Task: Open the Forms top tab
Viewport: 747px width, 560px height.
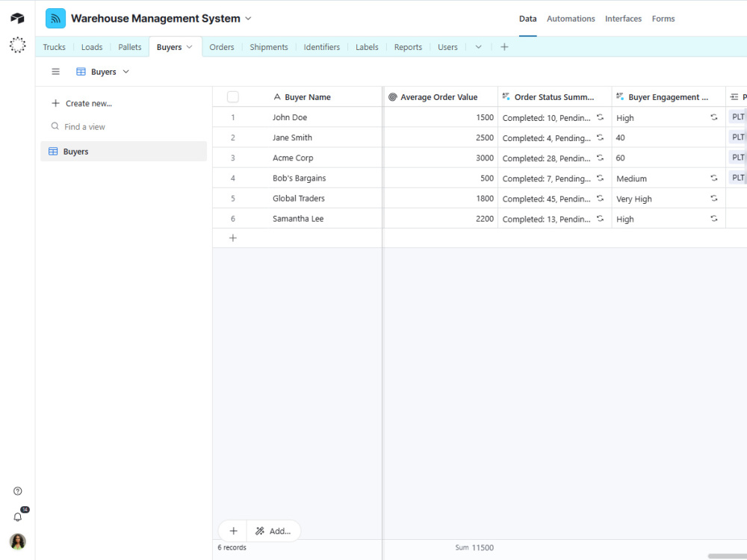Action: [x=663, y=19]
